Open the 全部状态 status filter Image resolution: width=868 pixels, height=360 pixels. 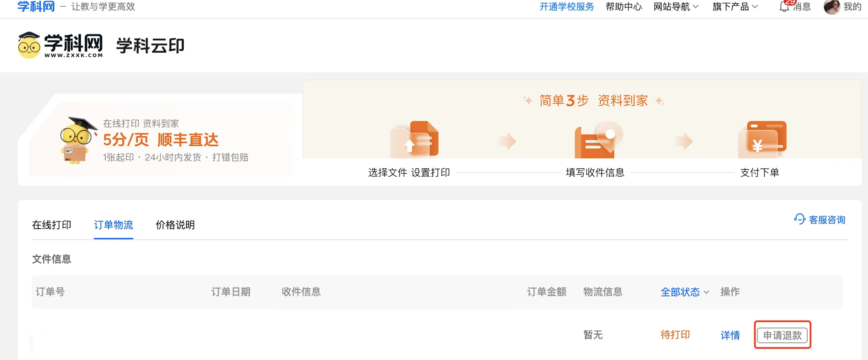pyautogui.click(x=684, y=292)
